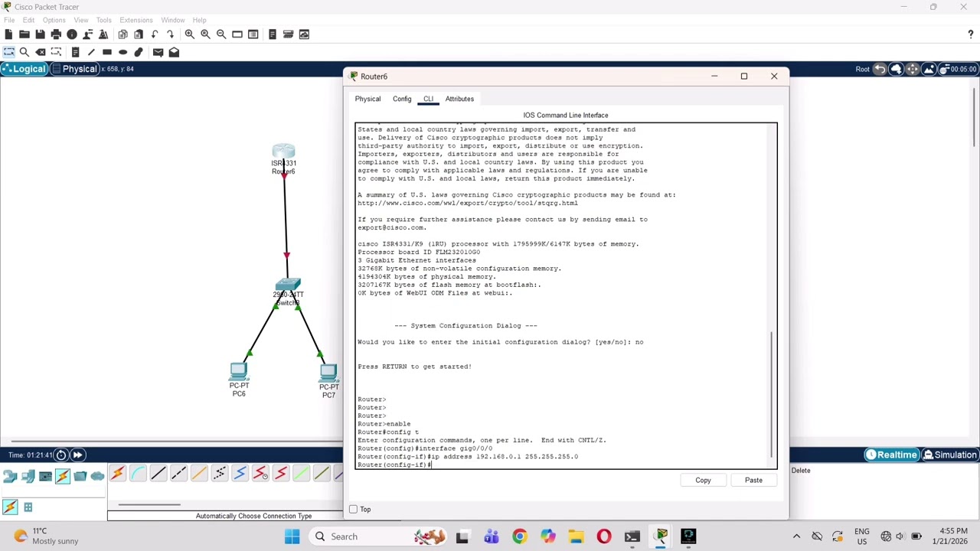Screen dimensions: 980x551
Task: Click the connection list horizontal scrollbar
Action: pyautogui.click(x=149, y=504)
